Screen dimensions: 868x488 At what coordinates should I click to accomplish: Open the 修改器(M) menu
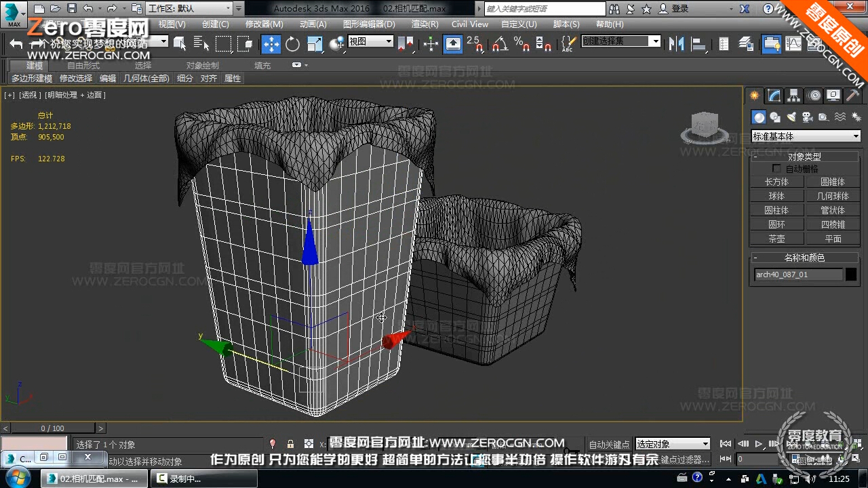[264, 24]
